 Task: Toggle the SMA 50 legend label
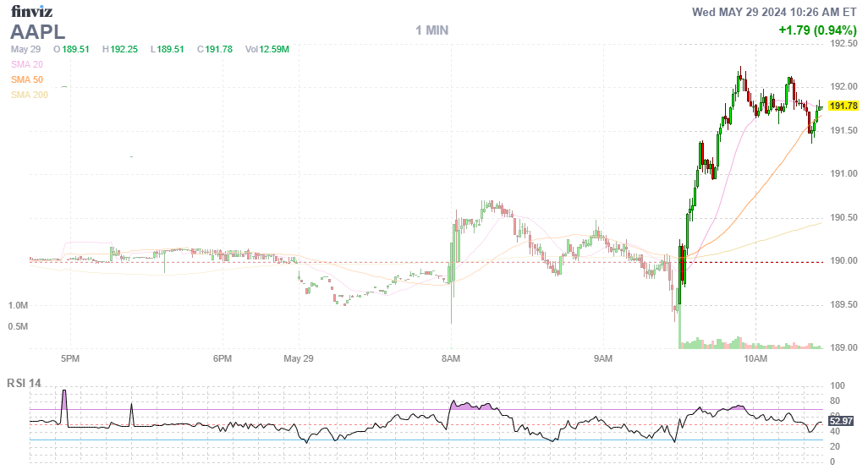click(x=27, y=79)
